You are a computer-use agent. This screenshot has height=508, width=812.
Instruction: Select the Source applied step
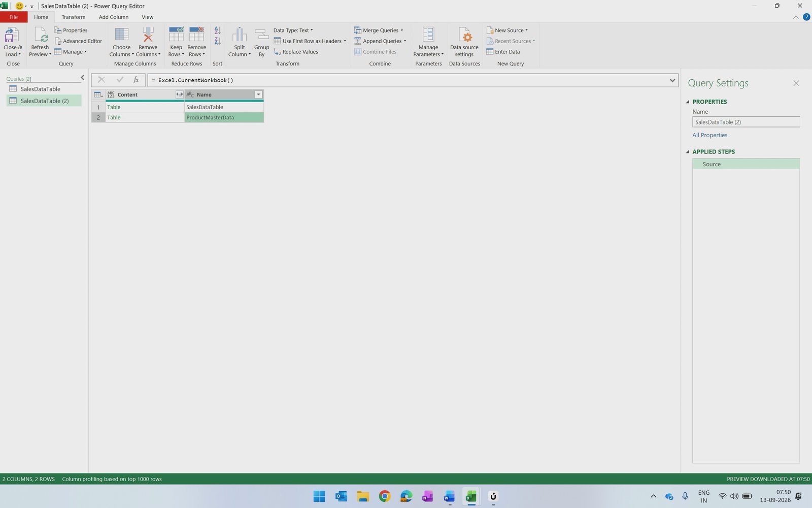tap(746, 164)
